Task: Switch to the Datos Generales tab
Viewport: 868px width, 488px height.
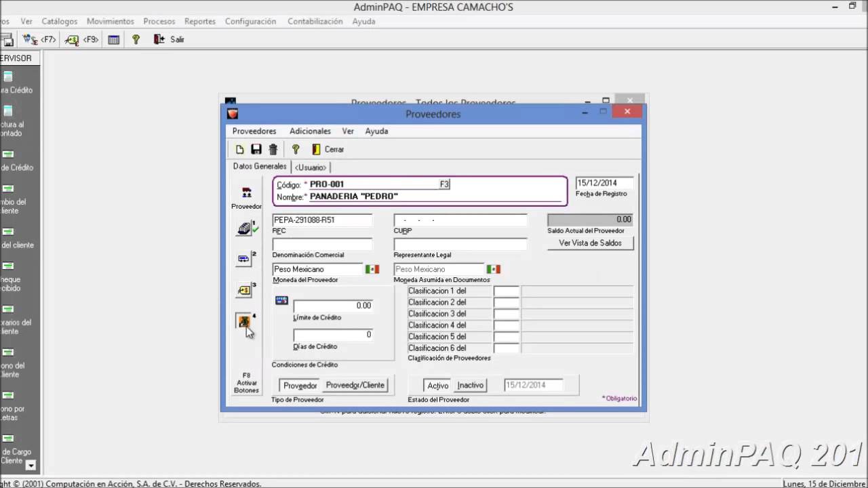Action: pyautogui.click(x=260, y=166)
